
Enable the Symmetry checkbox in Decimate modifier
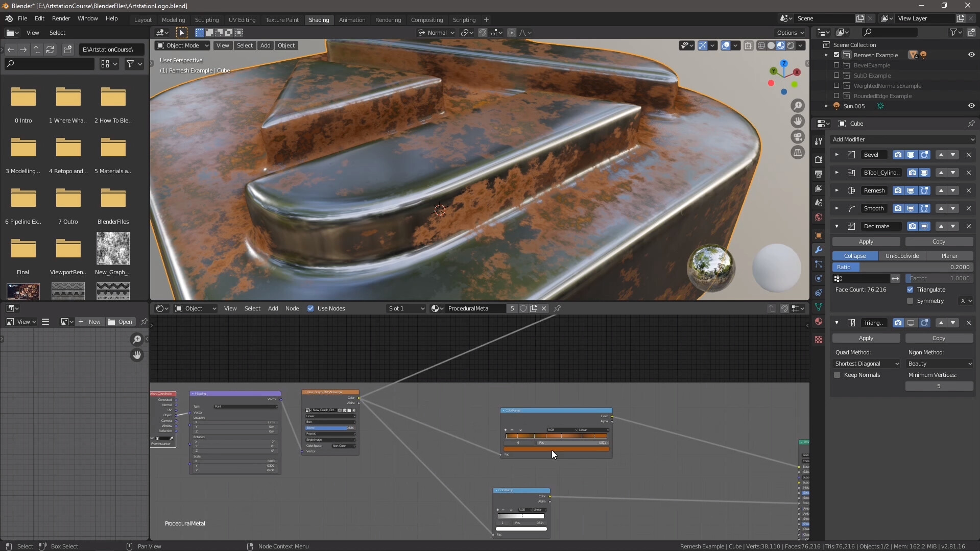(x=910, y=301)
